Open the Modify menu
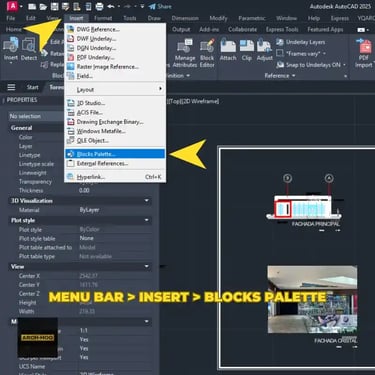The height and width of the screenshot is (375, 375). coord(218,18)
